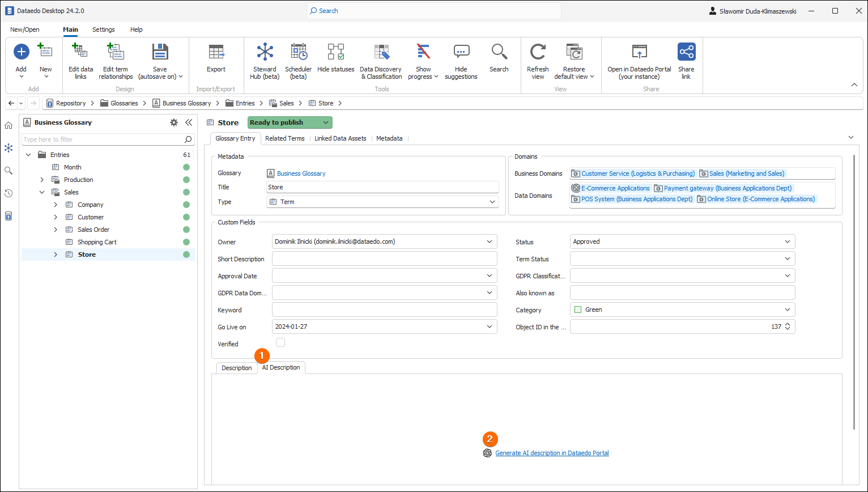This screenshot has width=868, height=492.
Task: Switch to the Settings ribbon tab
Action: click(x=104, y=29)
